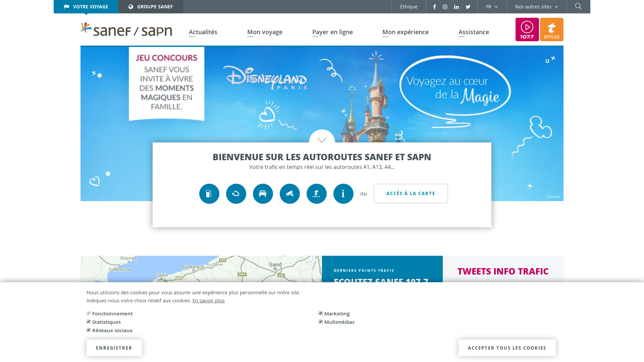Follow the 'En savoir plus' link
Screen dimensions: 644x362
pos(208,300)
